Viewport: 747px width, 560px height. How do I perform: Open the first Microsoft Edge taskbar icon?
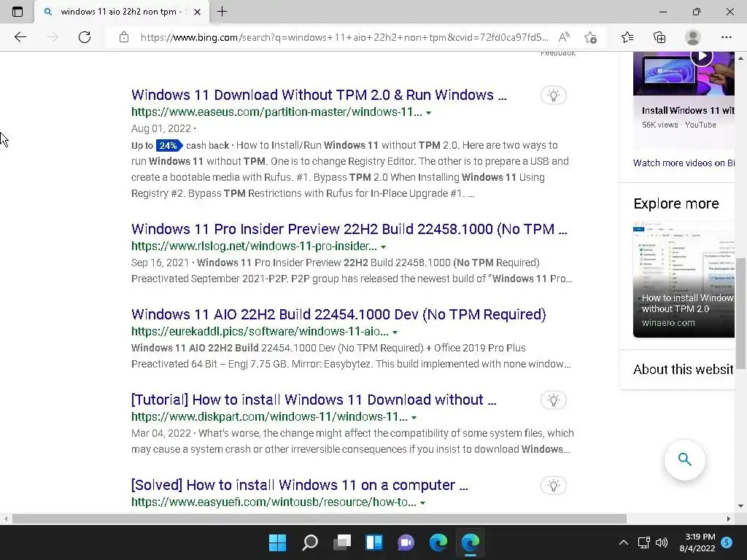click(438, 542)
